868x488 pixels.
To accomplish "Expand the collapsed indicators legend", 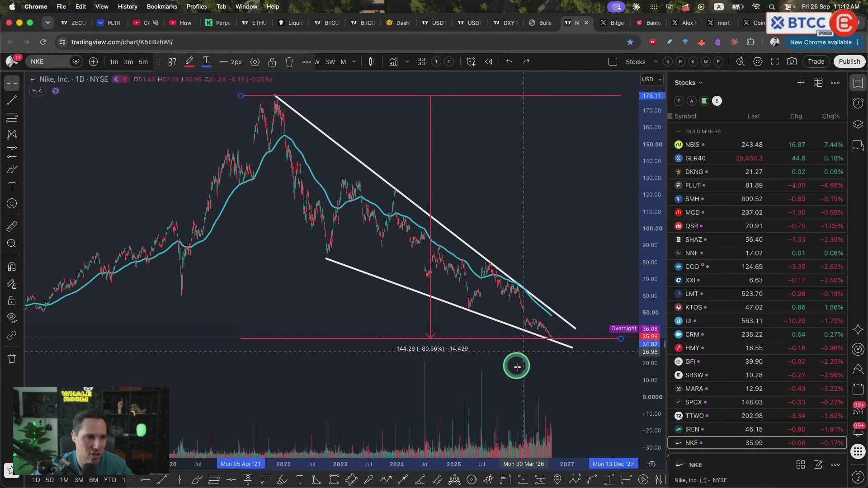I will [37, 91].
